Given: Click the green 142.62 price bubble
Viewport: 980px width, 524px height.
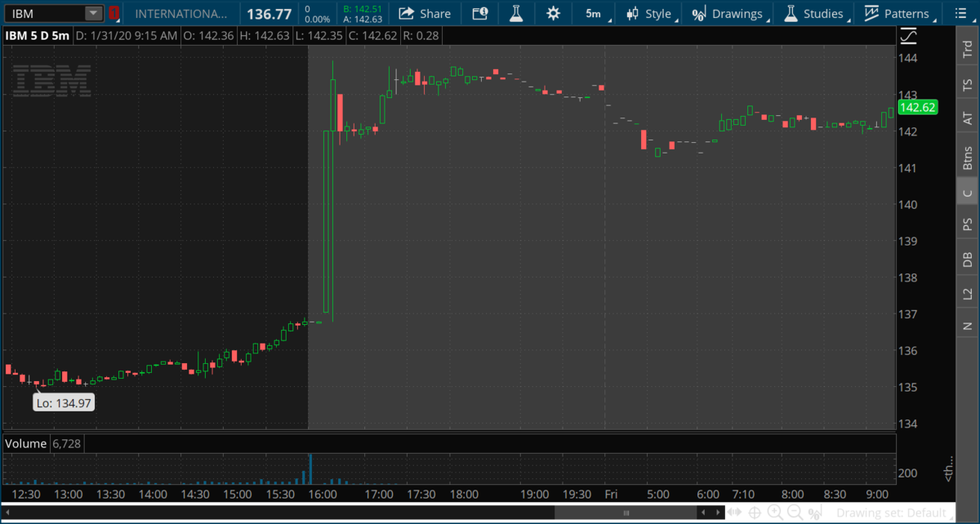Looking at the screenshot, I should (x=917, y=108).
